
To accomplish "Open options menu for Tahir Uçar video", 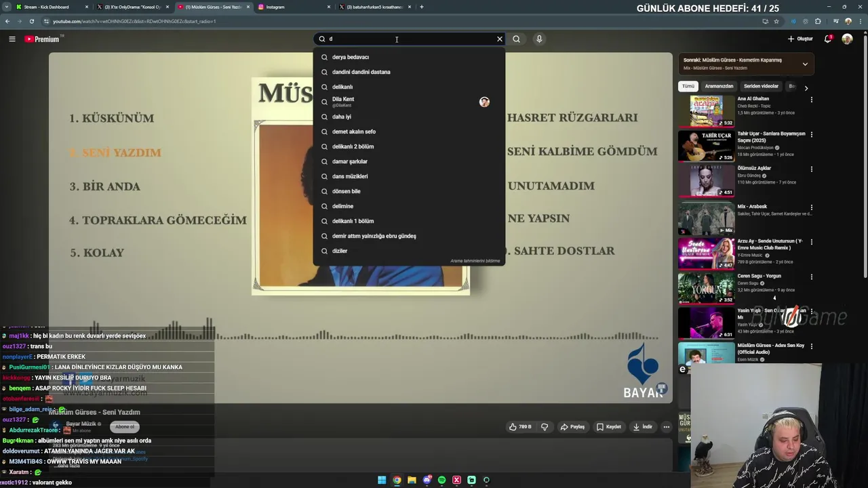I will tap(811, 135).
